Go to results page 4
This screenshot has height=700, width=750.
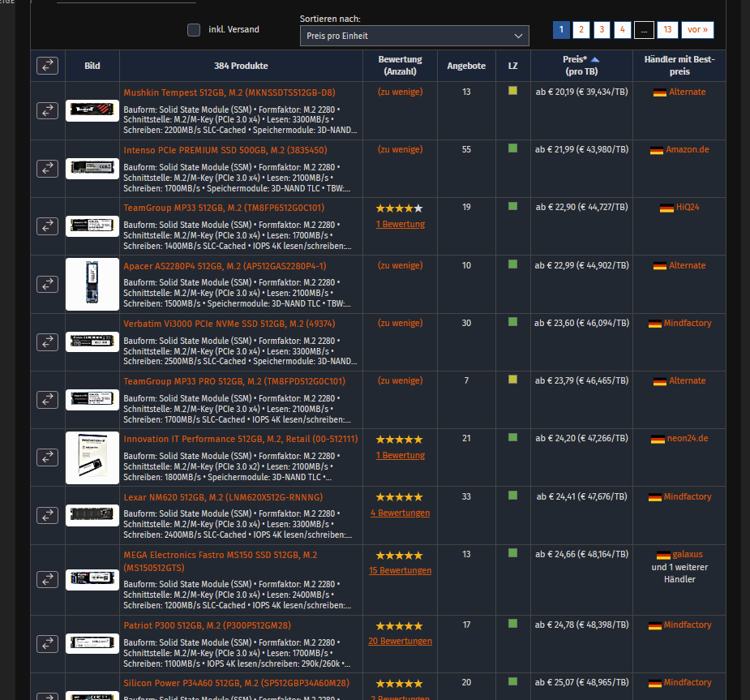tap(622, 30)
